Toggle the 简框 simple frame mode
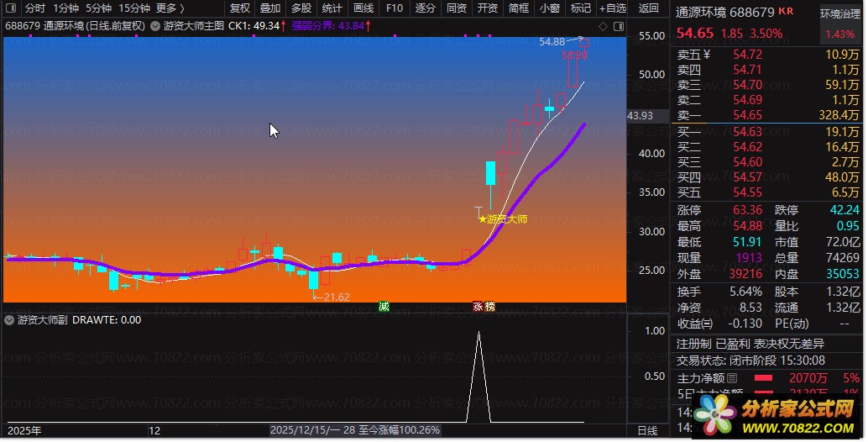 [518, 8]
